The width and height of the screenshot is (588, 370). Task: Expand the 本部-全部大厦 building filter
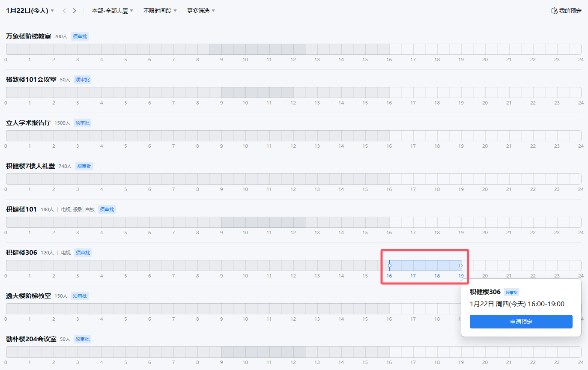pos(113,11)
